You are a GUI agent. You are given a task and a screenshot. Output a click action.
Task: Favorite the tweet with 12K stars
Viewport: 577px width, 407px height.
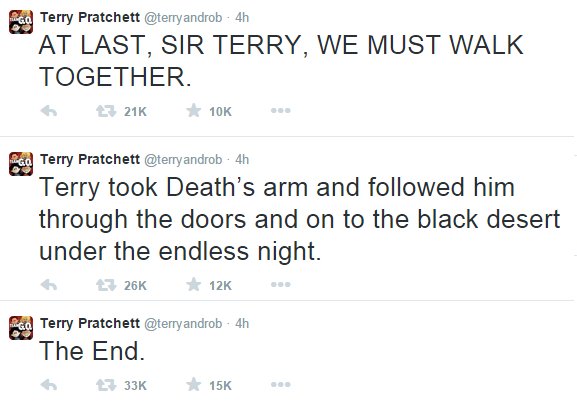(x=194, y=284)
